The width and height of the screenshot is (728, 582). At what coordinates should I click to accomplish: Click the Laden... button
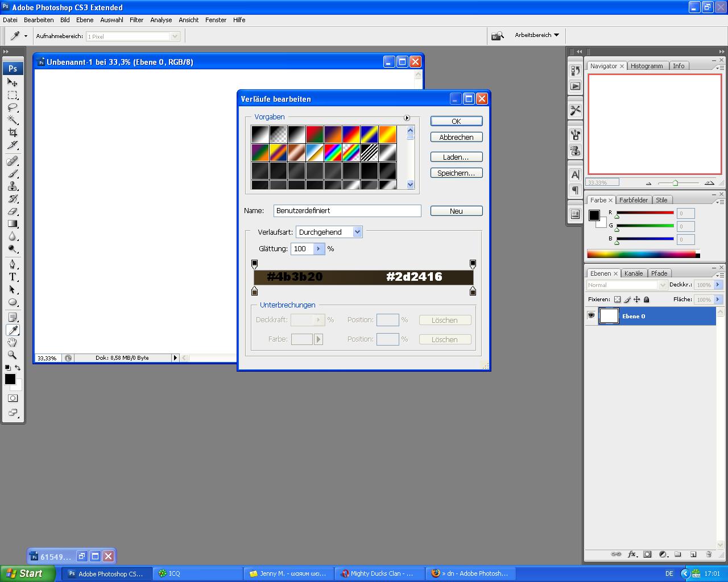point(456,157)
